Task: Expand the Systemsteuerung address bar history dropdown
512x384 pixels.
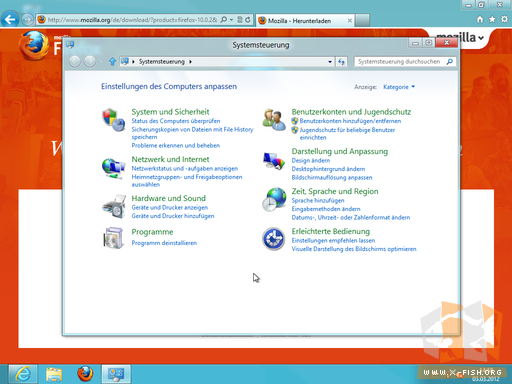Action: tap(330, 62)
